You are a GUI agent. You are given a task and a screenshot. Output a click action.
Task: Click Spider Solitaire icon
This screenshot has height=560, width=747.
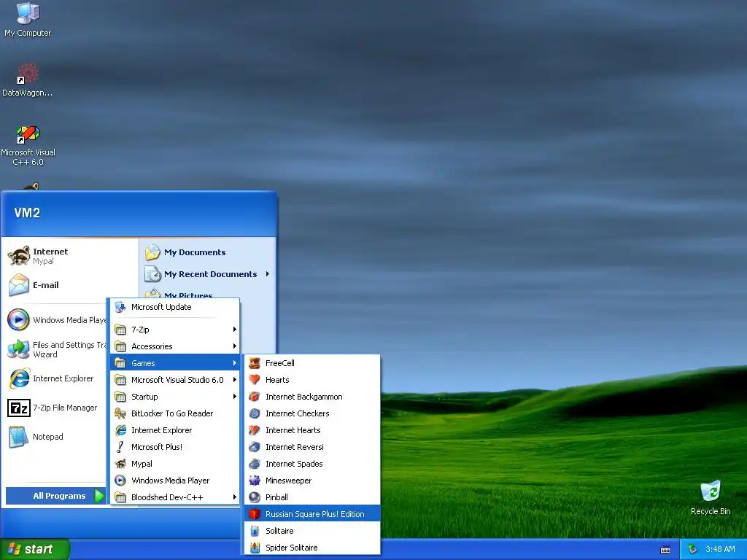[255, 547]
